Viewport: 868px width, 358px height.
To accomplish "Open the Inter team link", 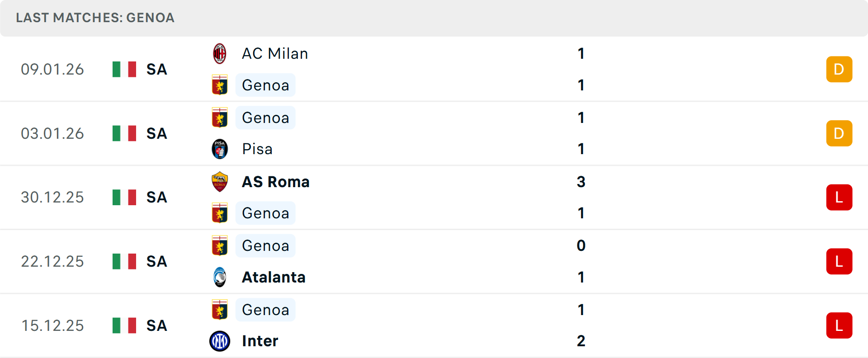I will 260,341.
